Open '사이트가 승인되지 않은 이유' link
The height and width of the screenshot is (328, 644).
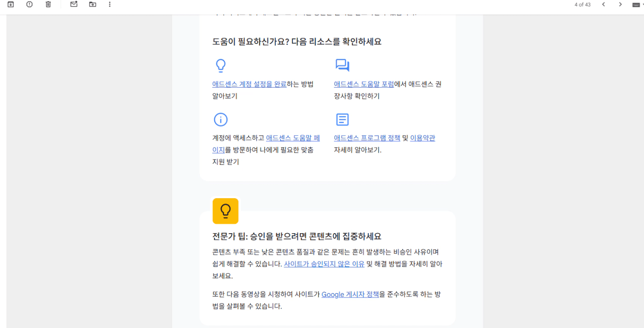tap(324, 264)
